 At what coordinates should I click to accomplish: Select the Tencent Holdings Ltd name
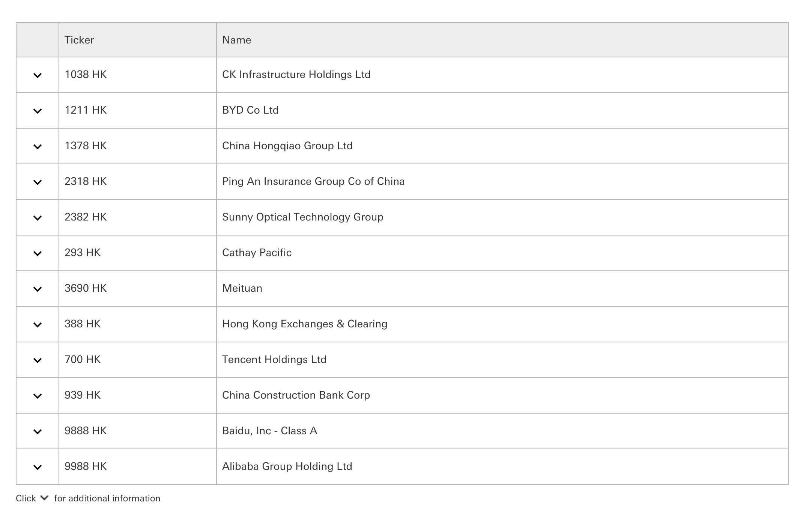pos(274,360)
